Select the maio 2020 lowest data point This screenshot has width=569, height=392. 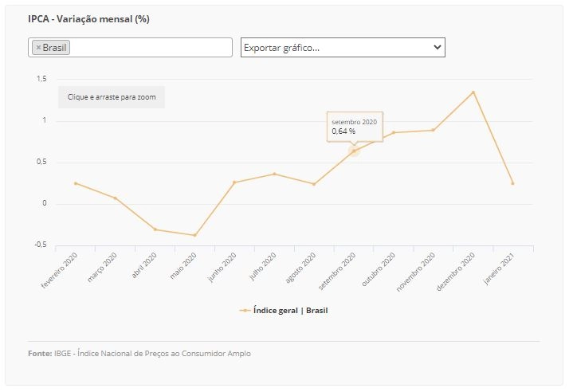(195, 235)
